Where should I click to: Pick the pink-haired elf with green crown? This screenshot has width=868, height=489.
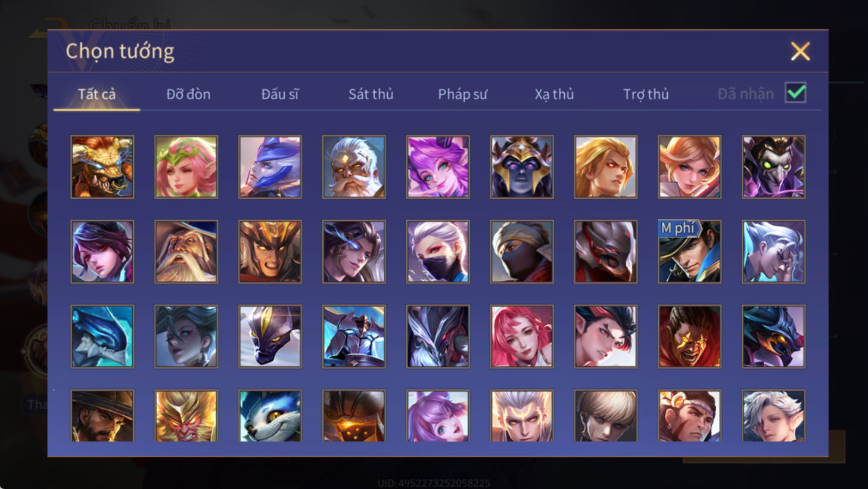[186, 167]
